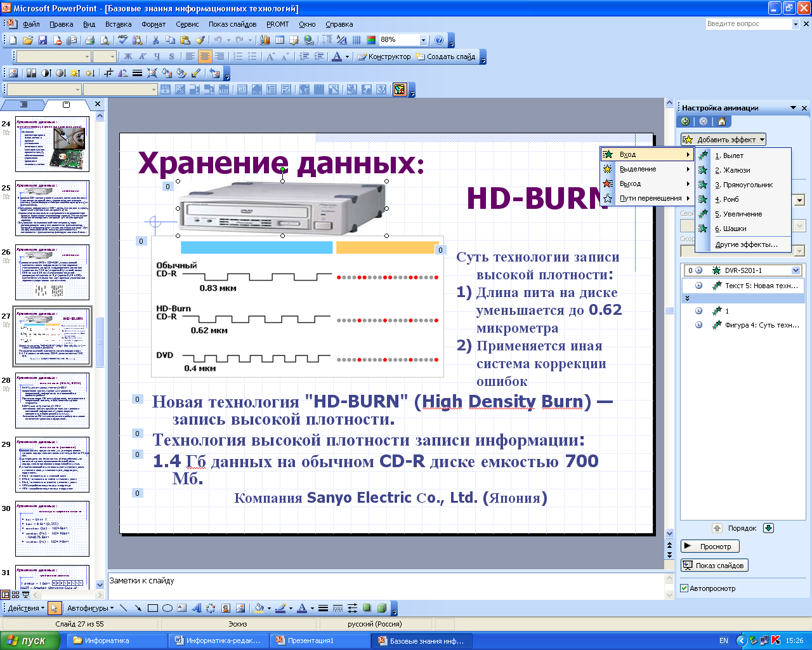Click the Insert WordArt icon

point(197,608)
